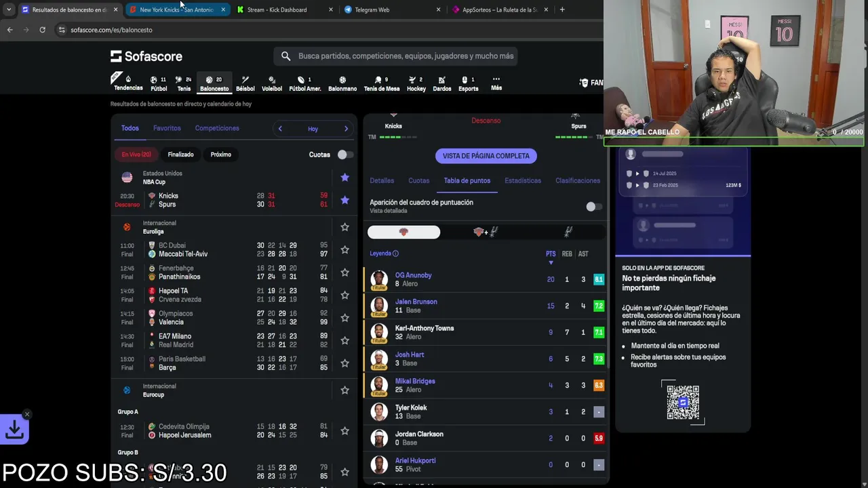Open the Tenis sport category
Image resolution: width=868 pixels, height=488 pixels.
coord(184,83)
